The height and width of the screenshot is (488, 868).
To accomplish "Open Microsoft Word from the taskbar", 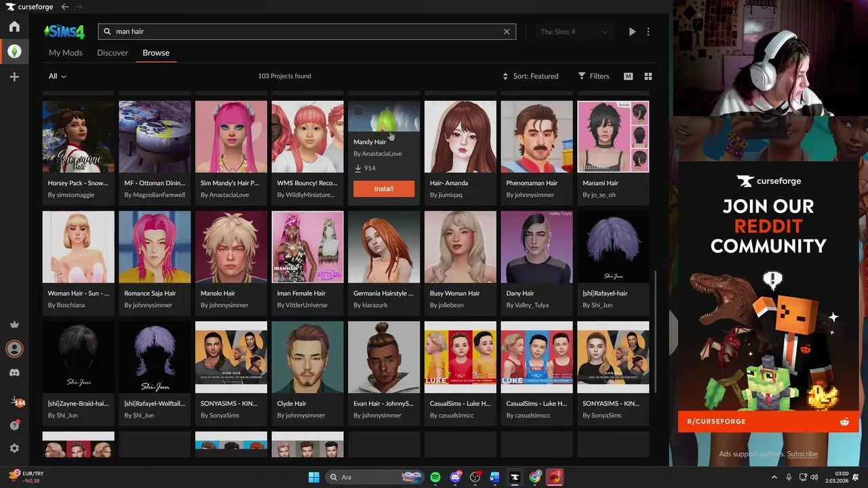I will coord(495,477).
